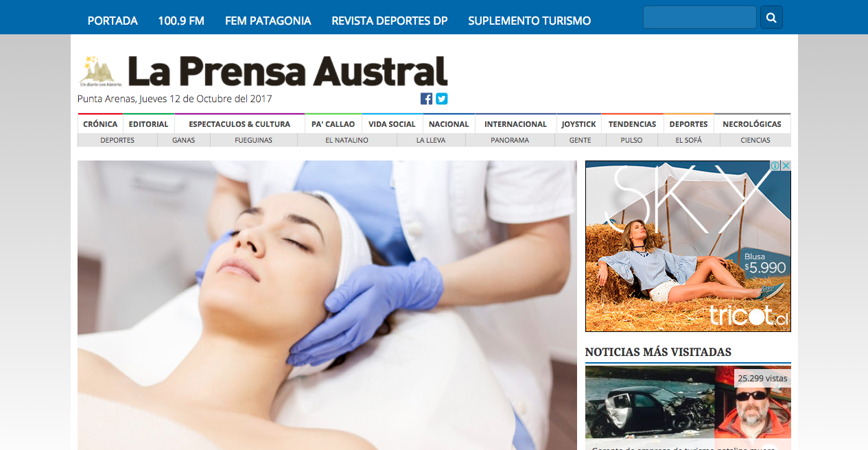Open CIENCIAS sub-section
Viewport: 868px width, 450px height.
(755, 140)
